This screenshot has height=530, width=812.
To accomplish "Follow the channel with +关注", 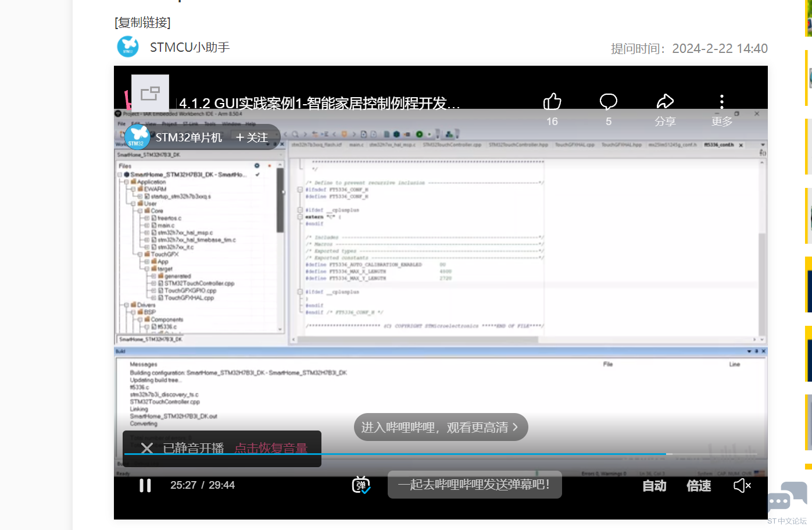I will [x=252, y=138].
